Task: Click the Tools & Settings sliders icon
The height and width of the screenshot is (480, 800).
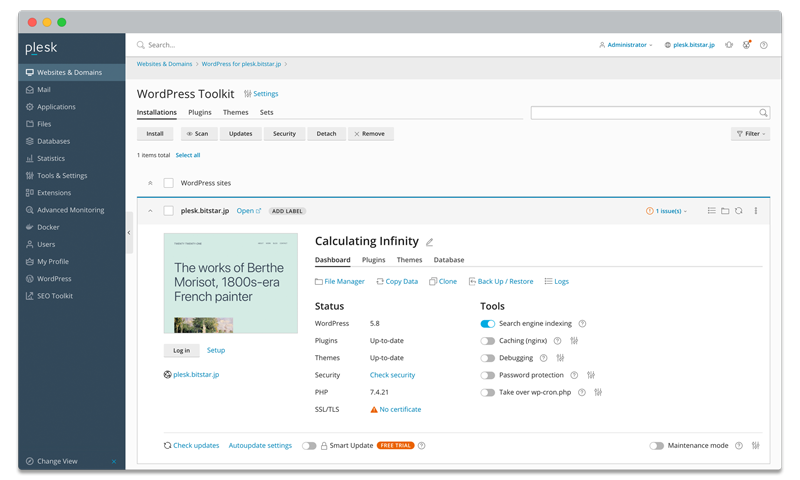Action: [x=30, y=175]
